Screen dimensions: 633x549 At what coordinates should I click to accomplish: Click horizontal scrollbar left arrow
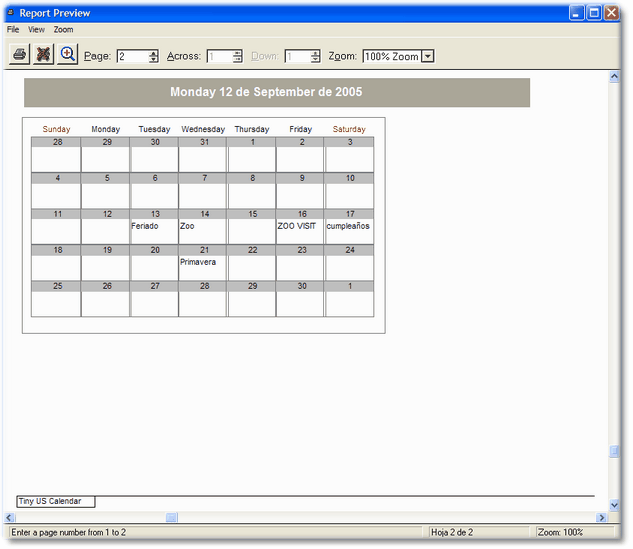(10, 518)
